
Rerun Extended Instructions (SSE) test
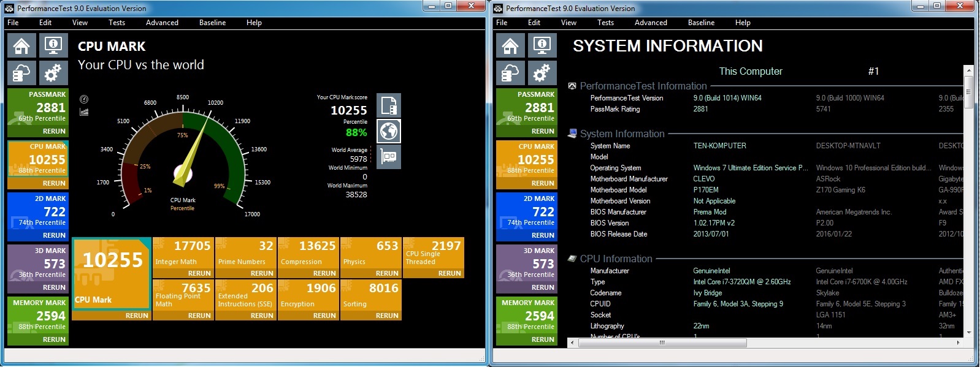(x=262, y=316)
